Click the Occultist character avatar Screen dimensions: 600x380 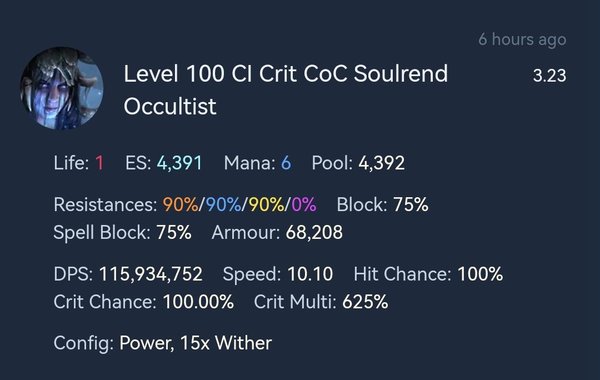[62, 88]
